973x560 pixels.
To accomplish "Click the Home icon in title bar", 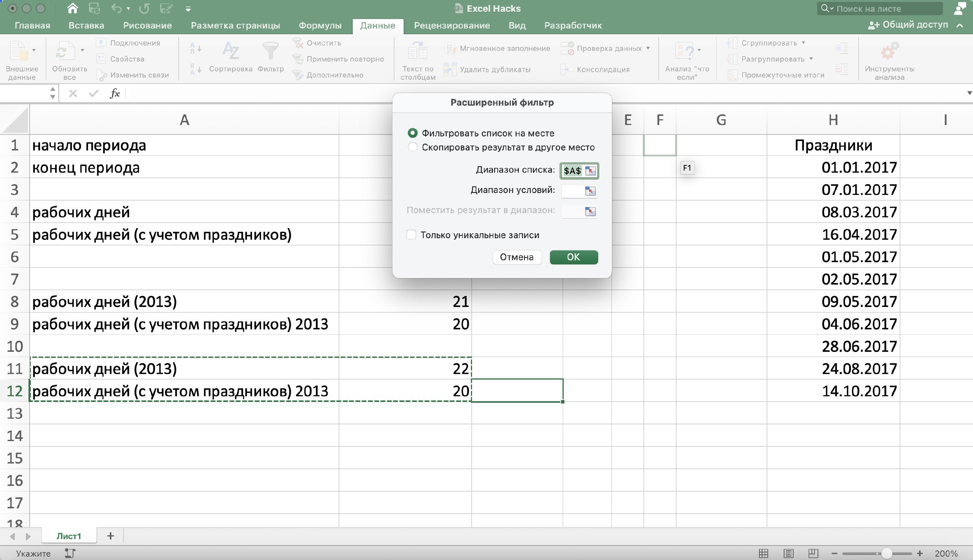I will (x=72, y=8).
